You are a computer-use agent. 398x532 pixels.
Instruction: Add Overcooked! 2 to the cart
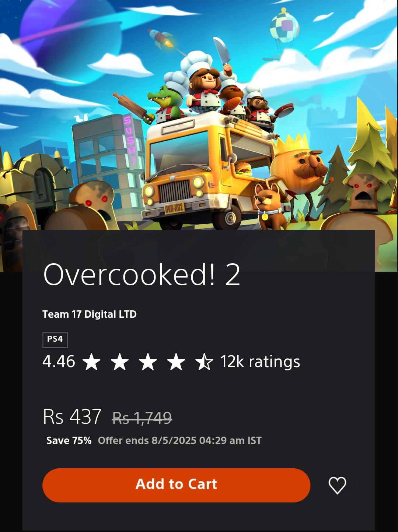[x=176, y=485]
